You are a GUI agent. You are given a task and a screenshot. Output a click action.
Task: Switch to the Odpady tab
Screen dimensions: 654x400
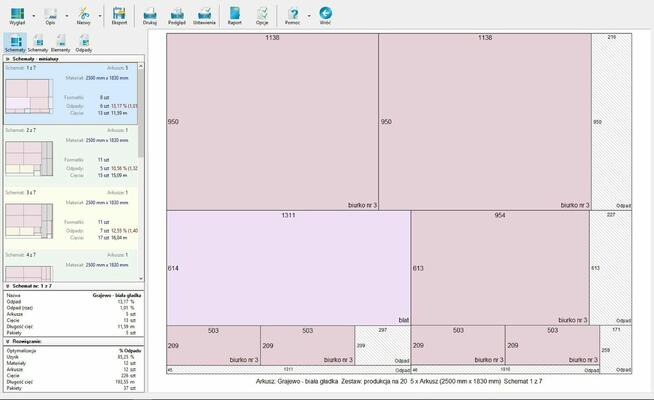[84, 43]
